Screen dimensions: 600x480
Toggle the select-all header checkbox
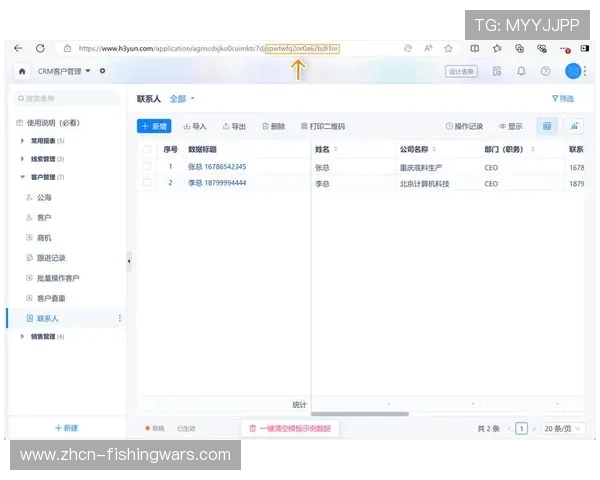click(x=147, y=149)
